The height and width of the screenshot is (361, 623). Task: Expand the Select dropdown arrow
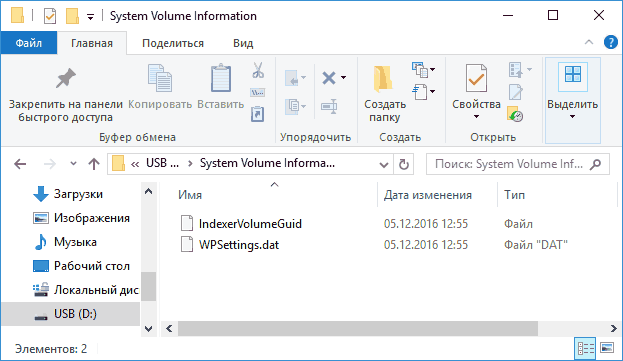572,116
